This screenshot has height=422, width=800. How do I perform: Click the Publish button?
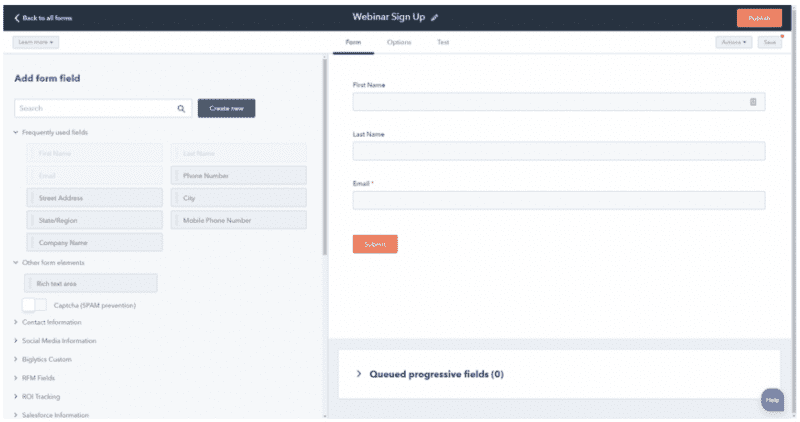point(759,18)
